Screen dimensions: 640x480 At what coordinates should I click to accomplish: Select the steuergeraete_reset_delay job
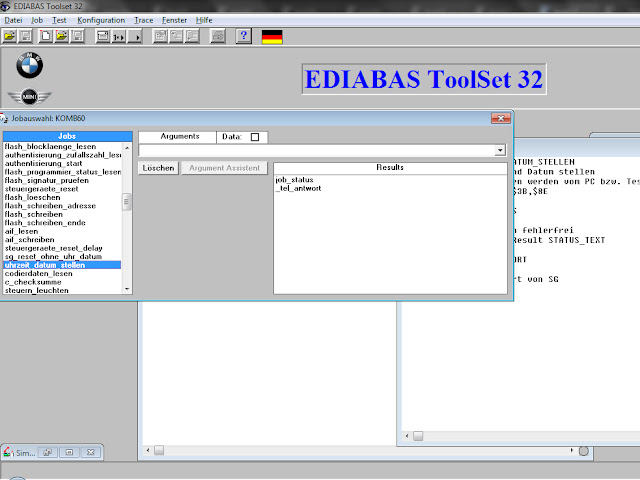[62, 248]
